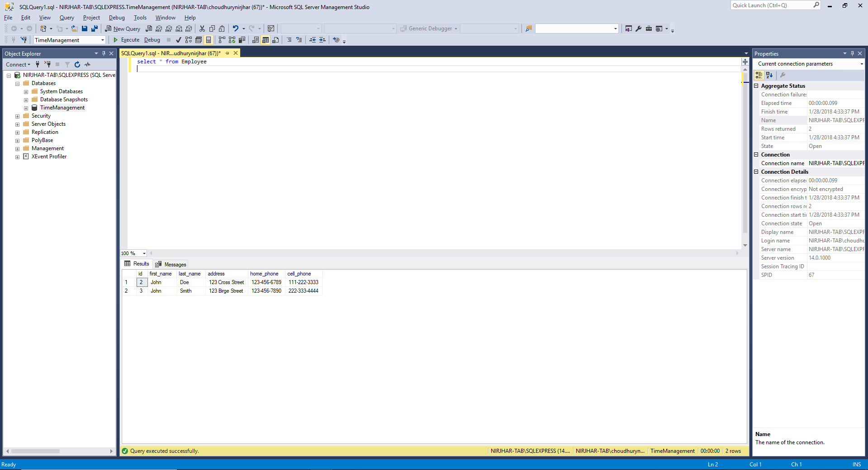Viewport: 868px width, 470px height.
Task: Open an Analysis Services DAX Query
Action: coord(189,28)
